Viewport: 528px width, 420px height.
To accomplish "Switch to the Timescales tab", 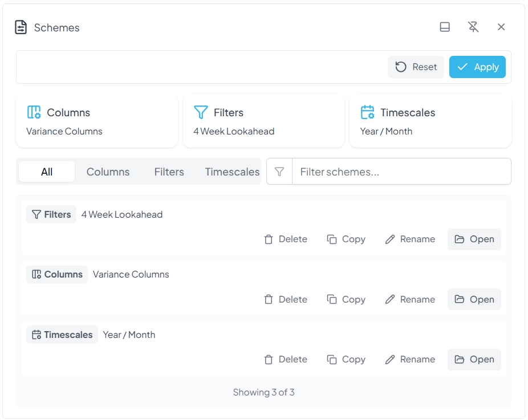I will tap(232, 172).
